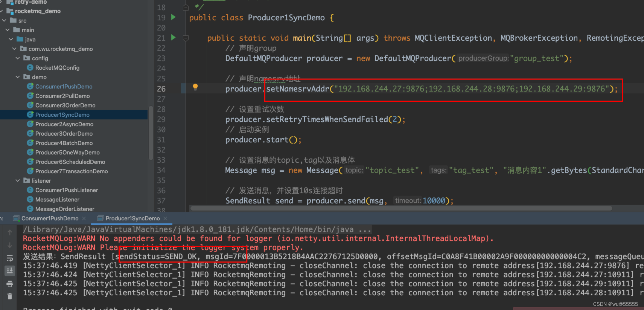Open Producer6ScheduledDemo class
The height and width of the screenshot is (310, 644).
[x=70, y=162]
